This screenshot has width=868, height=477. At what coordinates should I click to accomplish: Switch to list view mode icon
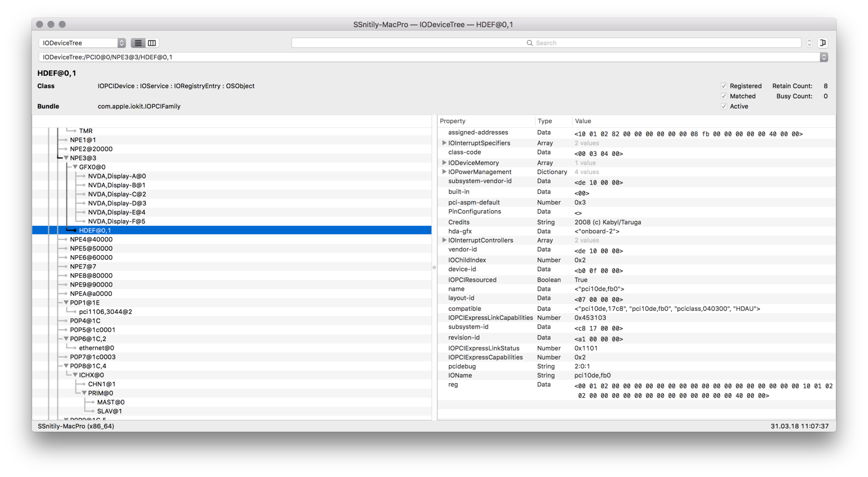point(138,43)
